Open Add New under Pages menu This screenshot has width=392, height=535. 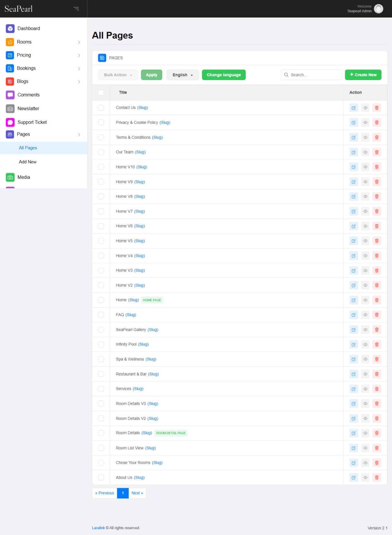click(x=28, y=162)
